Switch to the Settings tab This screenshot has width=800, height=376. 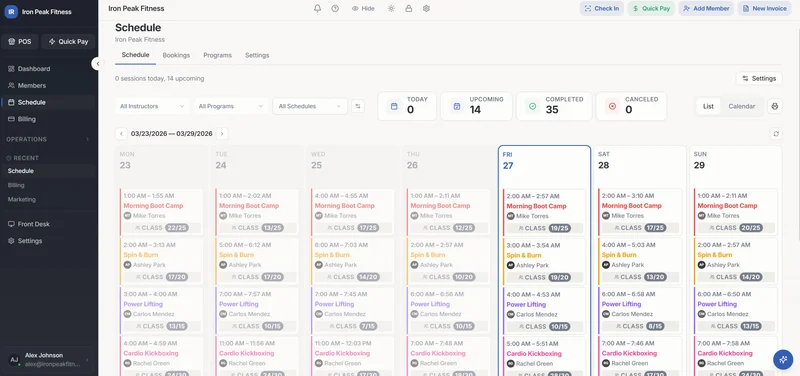257,55
